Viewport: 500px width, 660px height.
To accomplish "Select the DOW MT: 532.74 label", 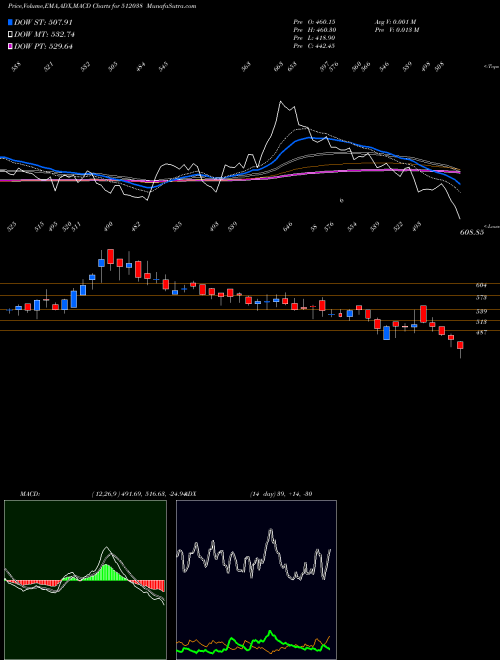I will pos(44,35).
